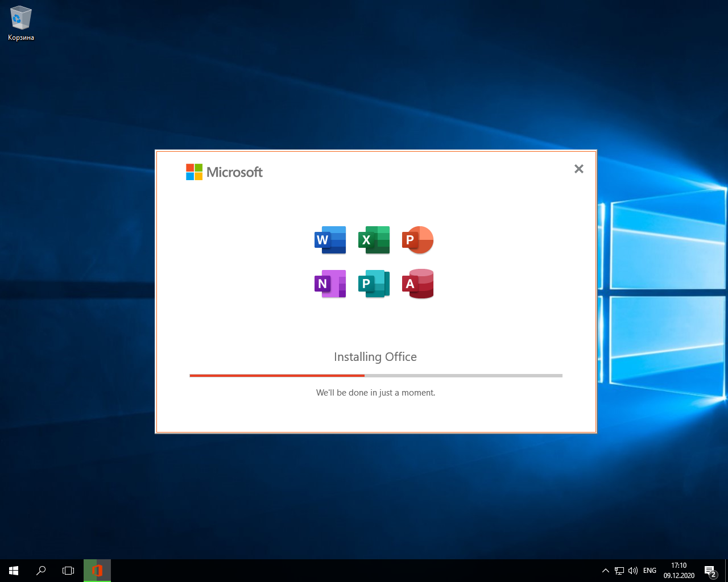Click 'We'll be done in just a moment.' text
The image size is (728, 582).
[x=375, y=393]
